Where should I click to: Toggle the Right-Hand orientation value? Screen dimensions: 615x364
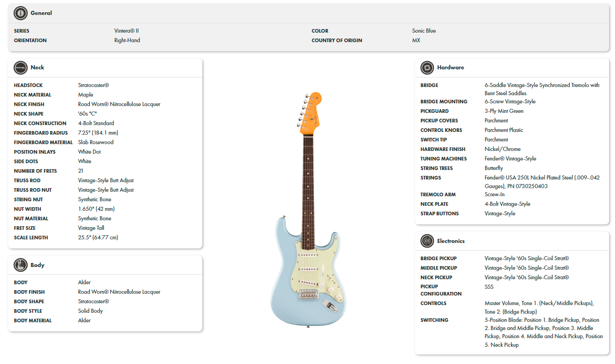[127, 40]
